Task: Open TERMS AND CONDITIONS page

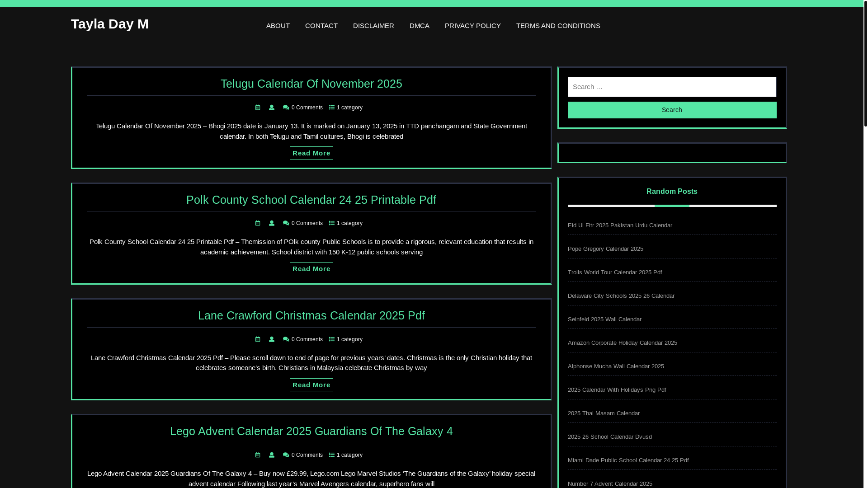Action: (x=558, y=26)
